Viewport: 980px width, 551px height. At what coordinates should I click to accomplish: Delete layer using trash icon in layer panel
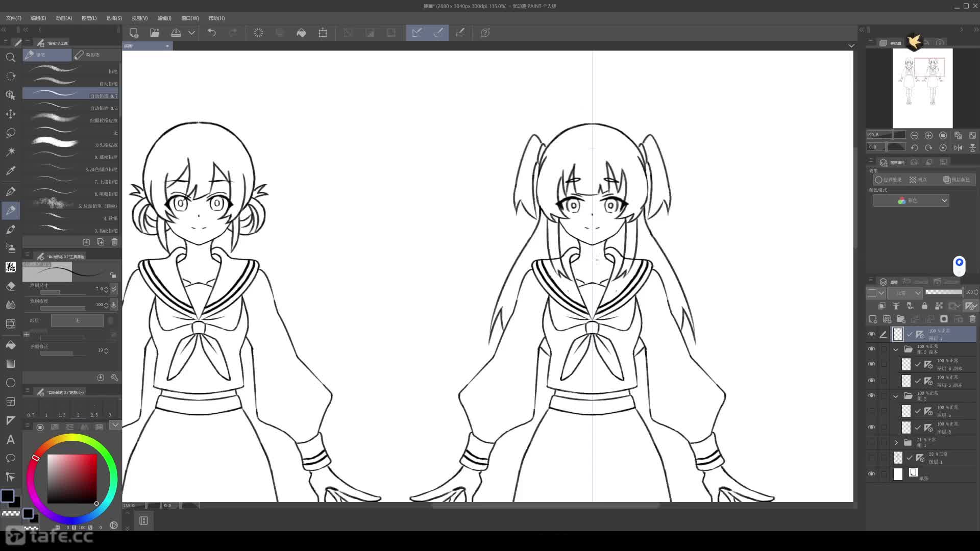[972, 319]
